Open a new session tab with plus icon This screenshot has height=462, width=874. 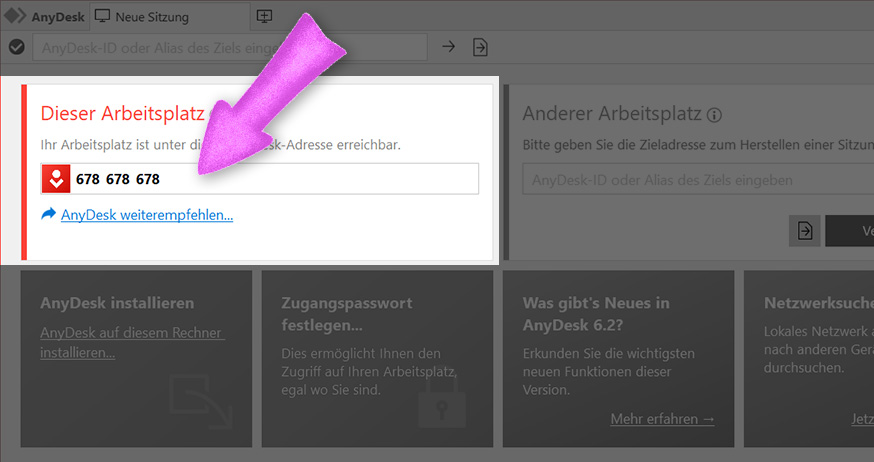click(264, 16)
